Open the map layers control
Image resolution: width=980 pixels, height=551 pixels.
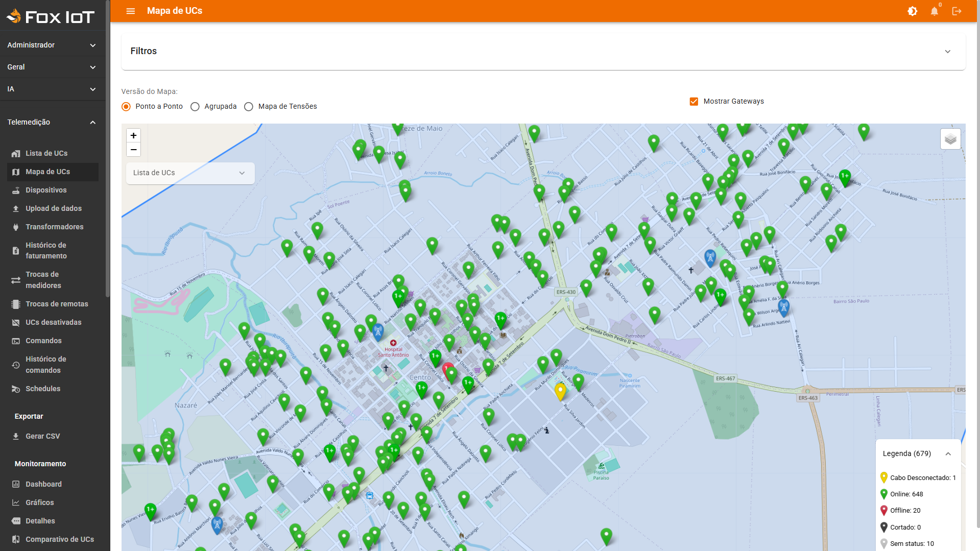[x=950, y=139]
